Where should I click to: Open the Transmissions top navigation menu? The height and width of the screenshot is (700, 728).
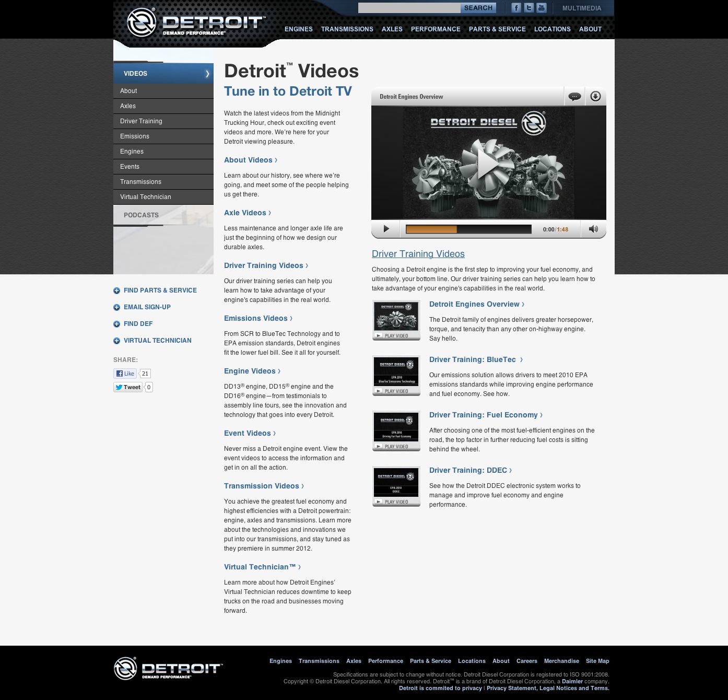[347, 29]
